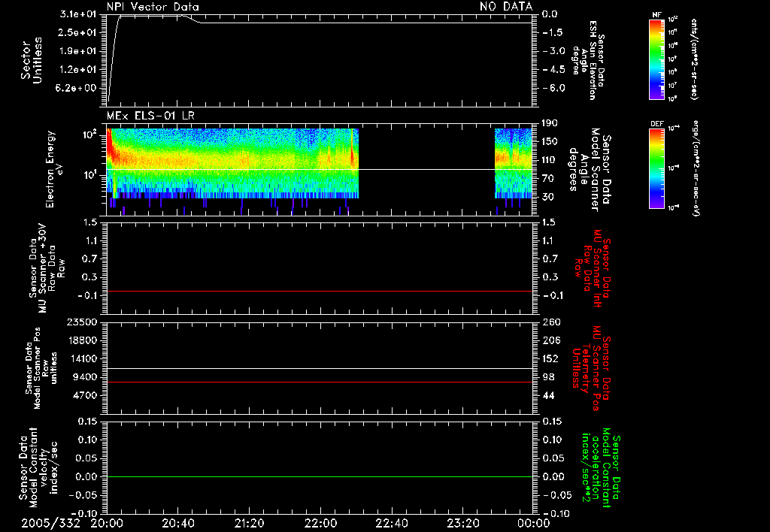Screen dimensions: 770x532
Task: Click the 21:20 time axis label
Action: point(249,523)
